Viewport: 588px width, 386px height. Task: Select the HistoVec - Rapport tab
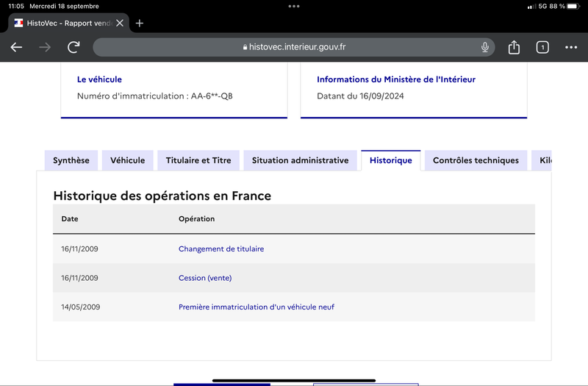pos(68,24)
